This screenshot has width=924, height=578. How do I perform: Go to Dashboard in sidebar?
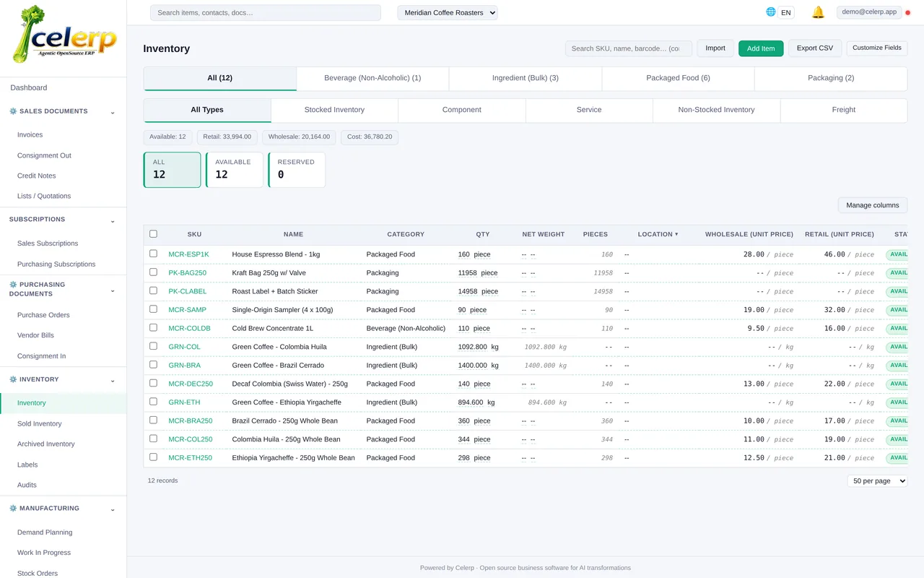click(x=29, y=87)
